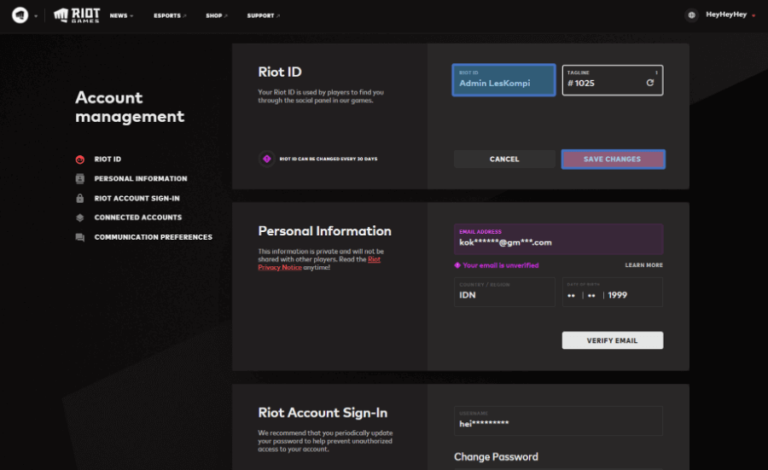Open the HeyHeyHey account dropdown
Image resolution: width=768 pixels, height=470 pixels.
tap(730, 15)
